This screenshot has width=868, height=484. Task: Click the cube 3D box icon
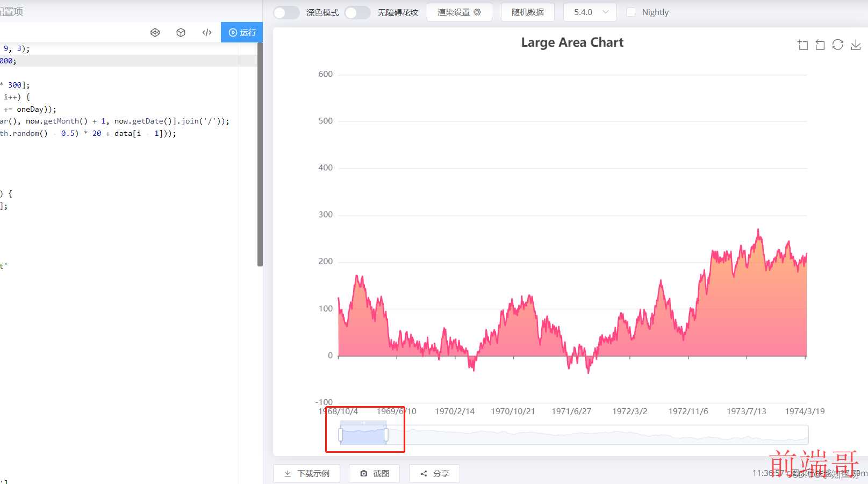point(181,32)
